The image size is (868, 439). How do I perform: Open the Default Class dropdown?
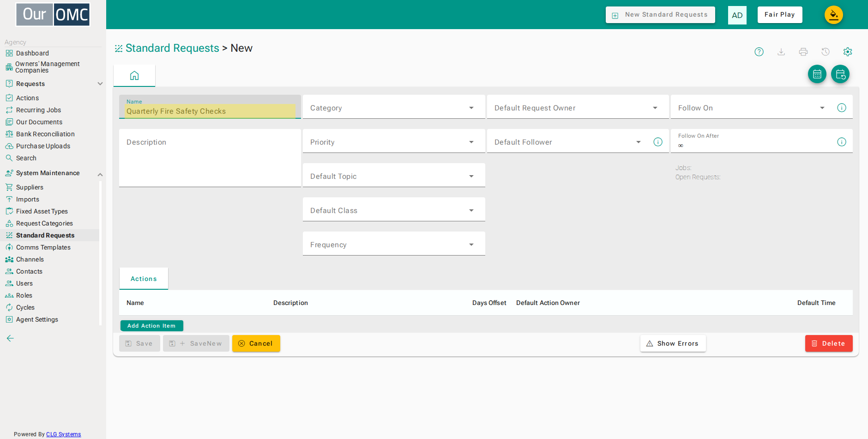tap(394, 210)
